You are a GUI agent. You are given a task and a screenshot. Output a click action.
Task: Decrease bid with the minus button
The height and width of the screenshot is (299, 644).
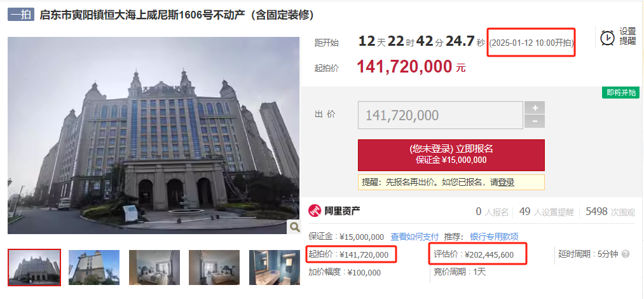(x=535, y=122)
